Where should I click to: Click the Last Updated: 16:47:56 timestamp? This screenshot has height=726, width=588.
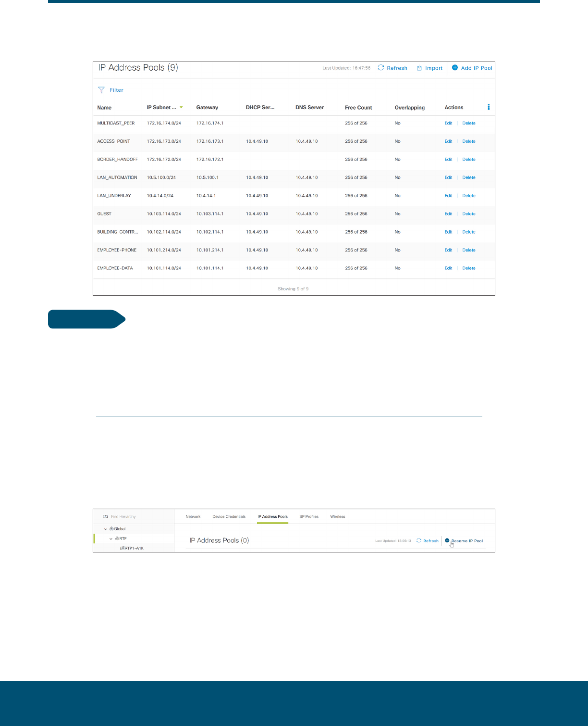tap(346, 68)
